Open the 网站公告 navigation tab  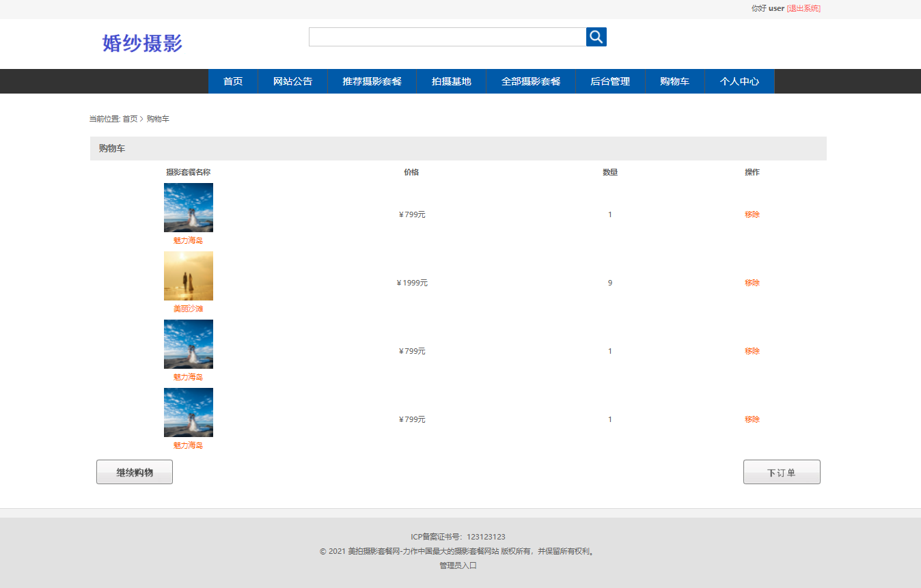292,81
